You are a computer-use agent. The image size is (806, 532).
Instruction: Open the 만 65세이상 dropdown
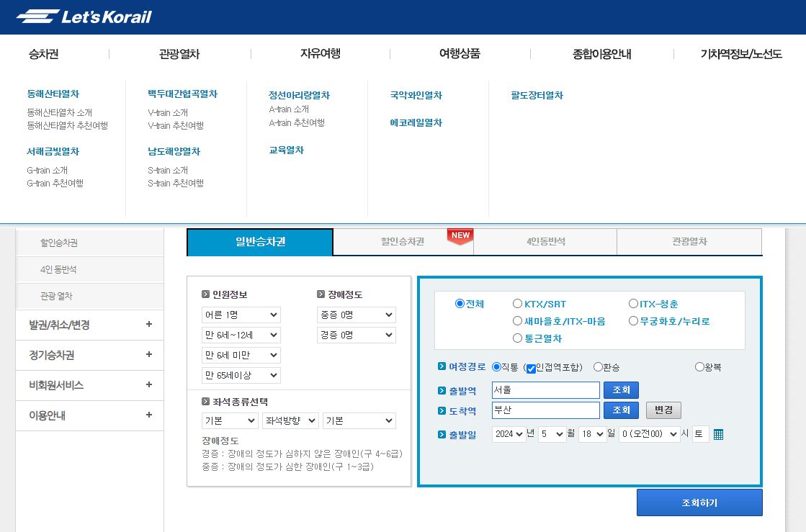[x=241, y=375]
